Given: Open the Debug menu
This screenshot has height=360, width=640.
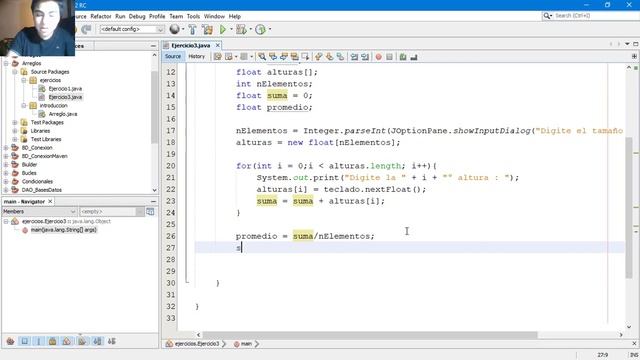Looking at the screenshot, I should pos(137,16).
